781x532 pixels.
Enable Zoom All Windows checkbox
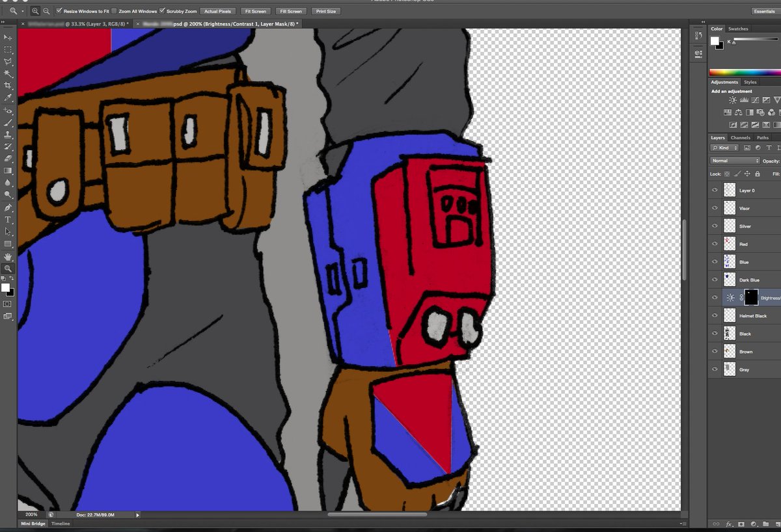115,11
